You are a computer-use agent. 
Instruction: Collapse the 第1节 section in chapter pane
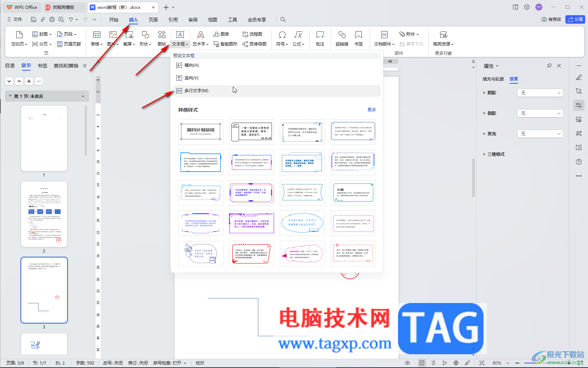point(10,96)
